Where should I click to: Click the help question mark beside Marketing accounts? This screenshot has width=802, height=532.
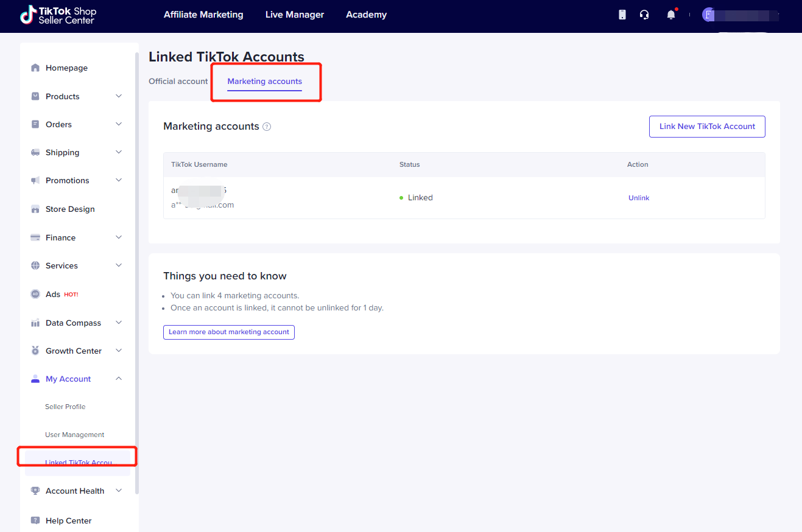pos(267,127)
